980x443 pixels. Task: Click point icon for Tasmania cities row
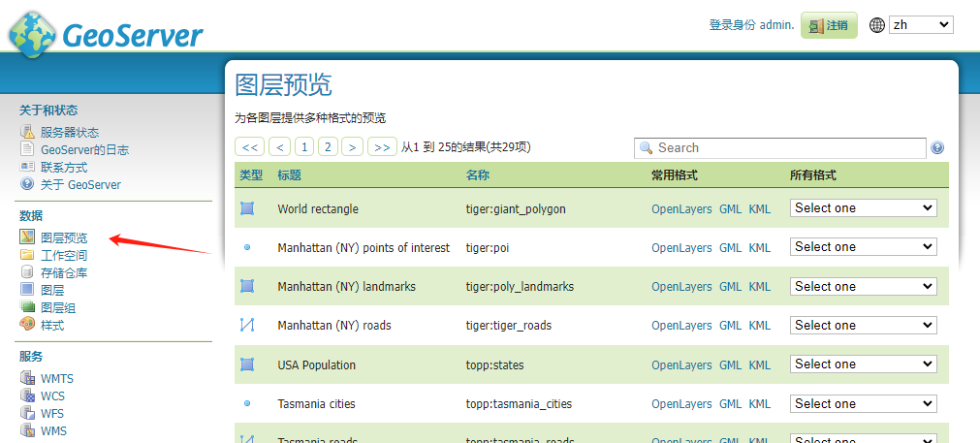click(247, 403)
